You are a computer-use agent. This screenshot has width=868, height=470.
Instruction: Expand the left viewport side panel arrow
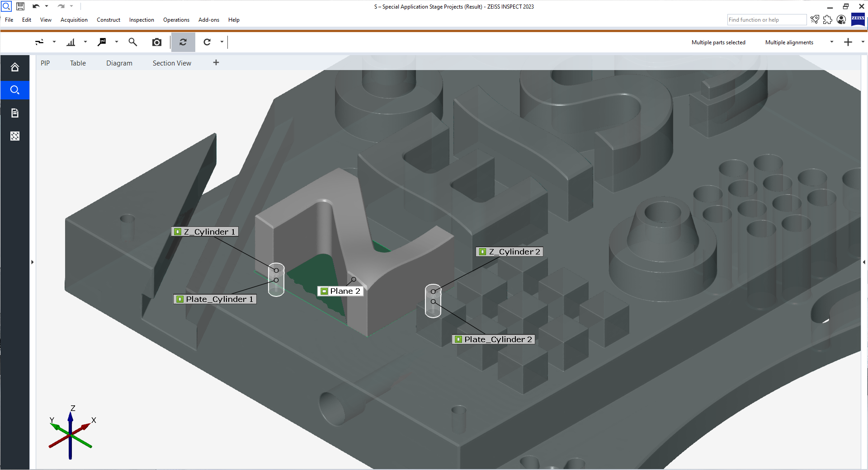[x=32, y=262]
